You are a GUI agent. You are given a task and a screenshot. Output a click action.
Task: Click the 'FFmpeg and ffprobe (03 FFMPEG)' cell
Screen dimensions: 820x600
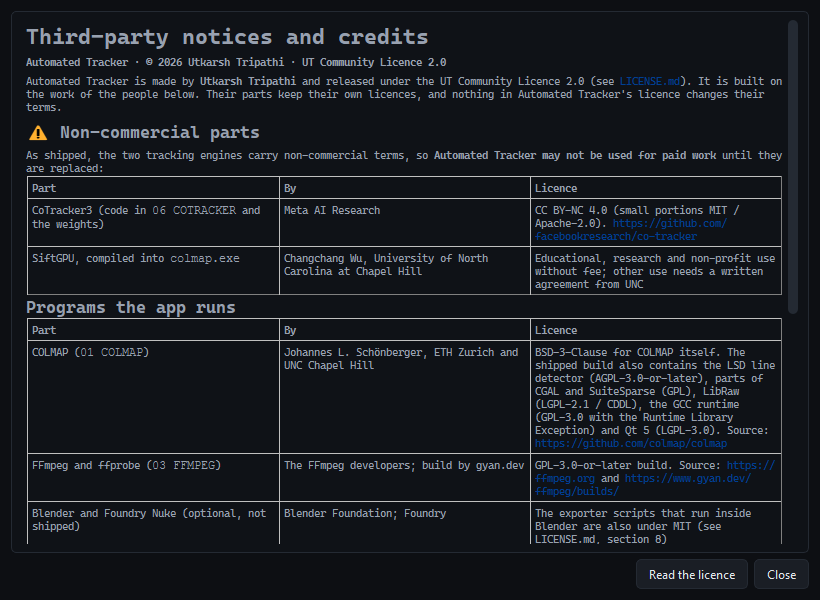(x=153, y=478)
